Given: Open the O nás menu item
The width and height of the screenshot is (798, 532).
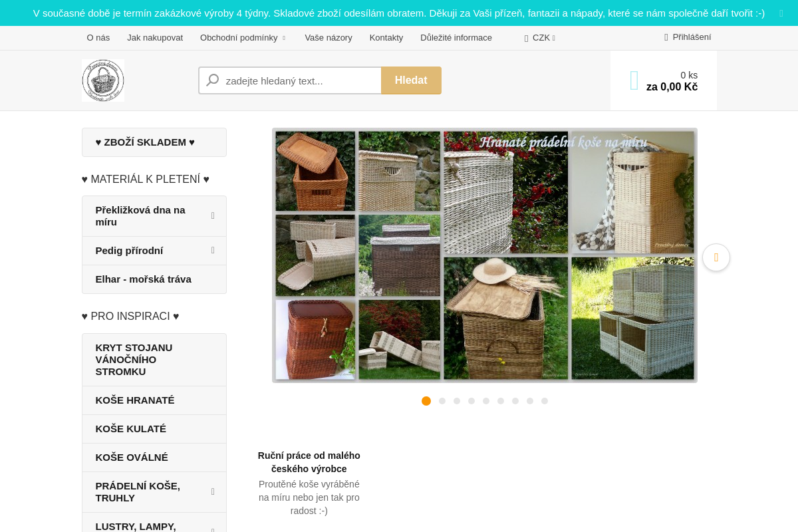Looking at the screenshot, I should (98, 38).
